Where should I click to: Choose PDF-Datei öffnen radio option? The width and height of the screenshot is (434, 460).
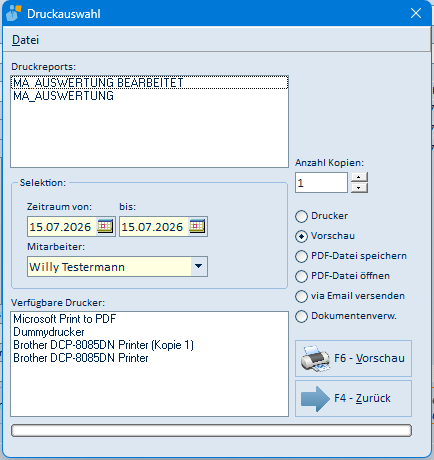[342, 276]
